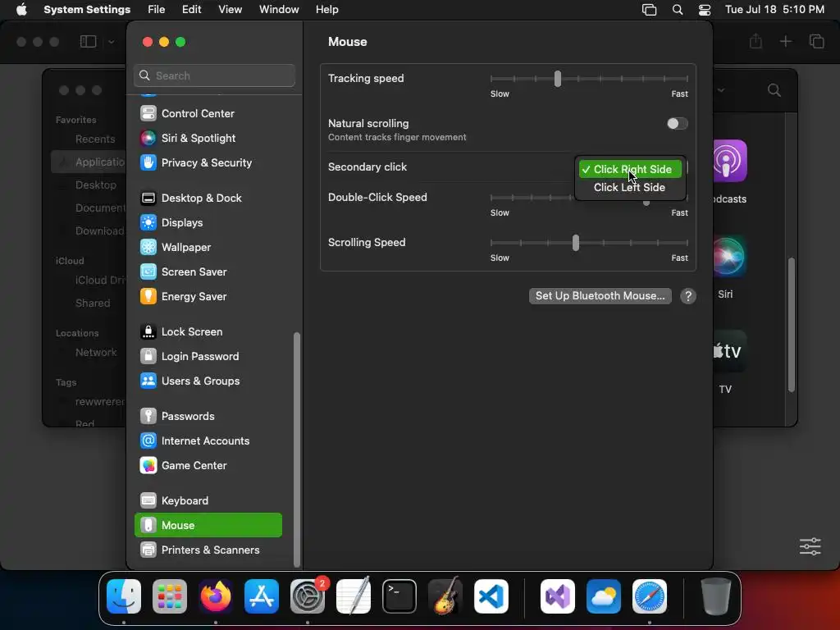Open Wallpaper settings
The image size is (840, 630).
(208, 247)
